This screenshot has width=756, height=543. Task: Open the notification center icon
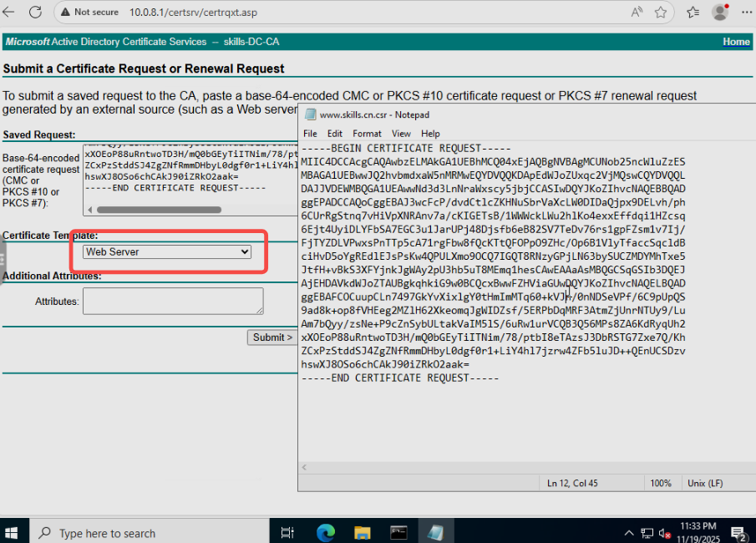(738, 533)
